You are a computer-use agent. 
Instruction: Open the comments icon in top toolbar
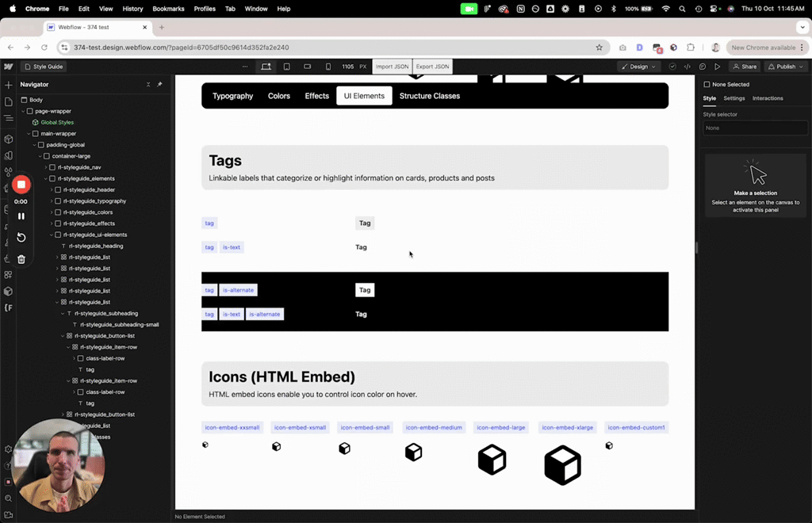point(703,67)
